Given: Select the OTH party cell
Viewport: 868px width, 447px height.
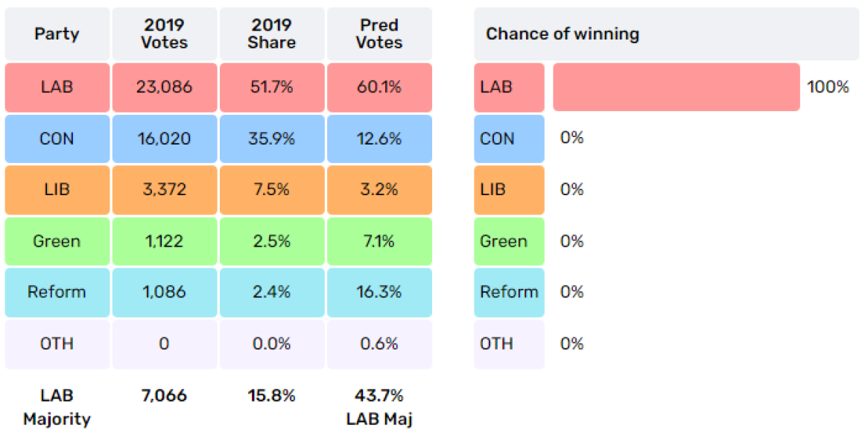Looking at the screenshot, I should [57, 343].
